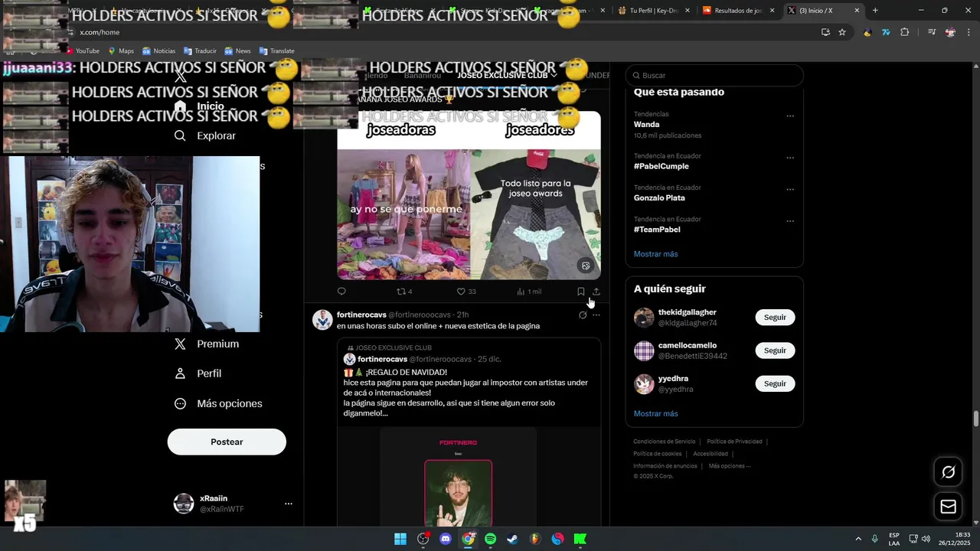Follow thekidgallagher
The height and width of the screenshot is (551, 980).
775,318
